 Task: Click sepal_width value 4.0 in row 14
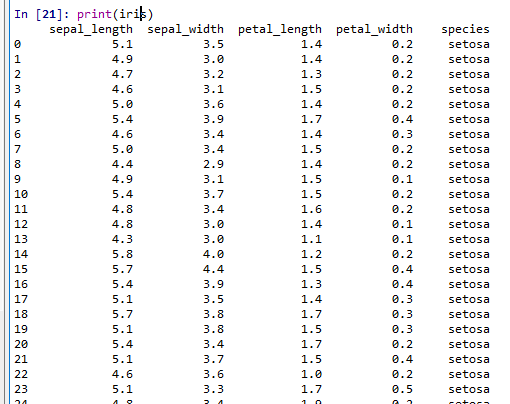(214, 254)
